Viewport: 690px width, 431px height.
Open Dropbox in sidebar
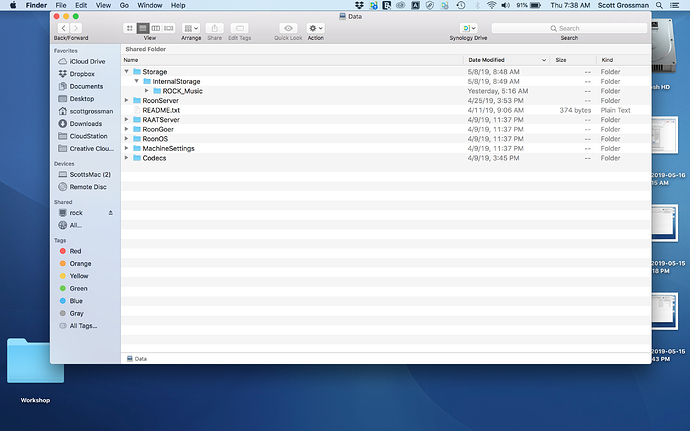82,74
